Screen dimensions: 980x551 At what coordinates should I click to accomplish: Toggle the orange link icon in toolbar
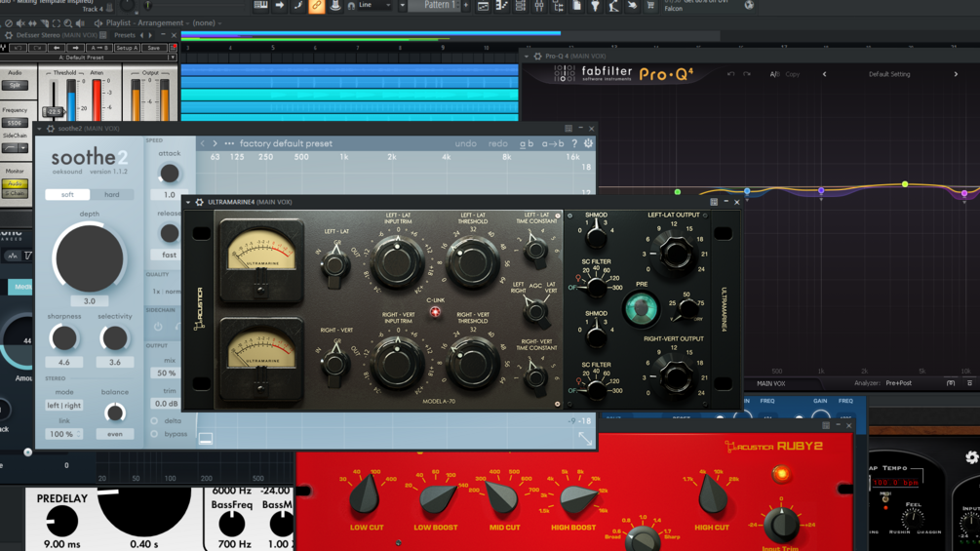[317, 6]
